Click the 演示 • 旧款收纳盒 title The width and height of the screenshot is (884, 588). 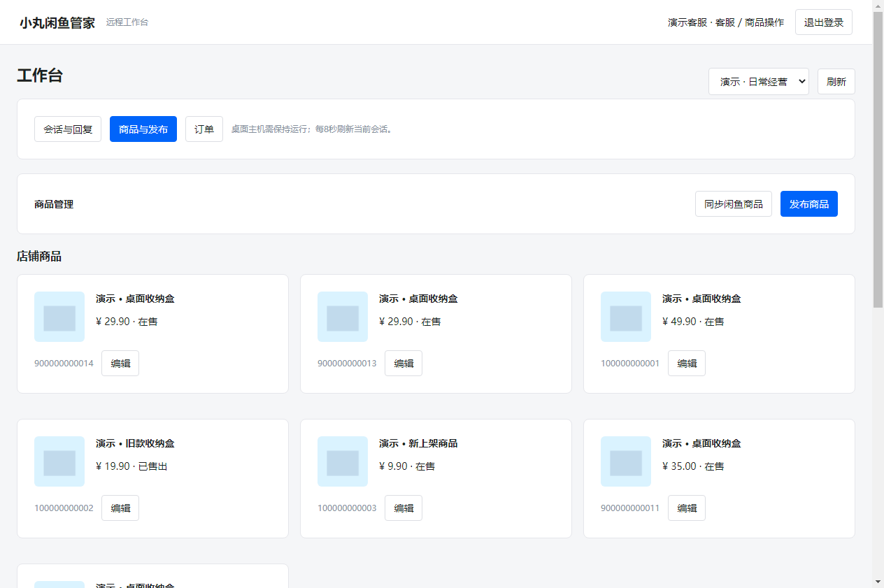135,443
